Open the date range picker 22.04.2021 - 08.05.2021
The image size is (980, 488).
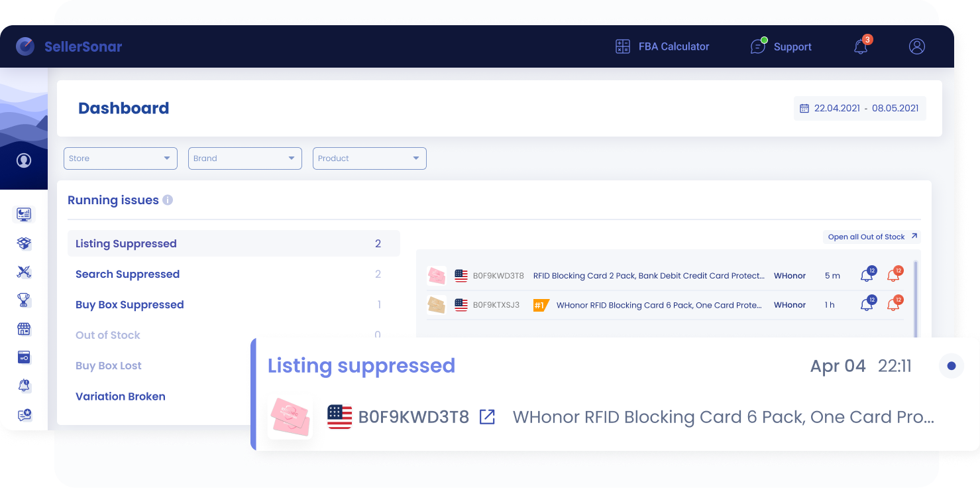pos(859,108)
